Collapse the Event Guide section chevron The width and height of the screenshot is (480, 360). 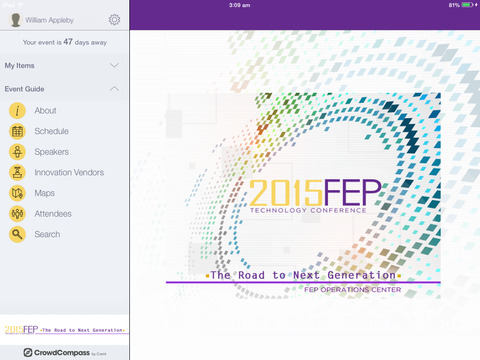click(x=114, y=89)
